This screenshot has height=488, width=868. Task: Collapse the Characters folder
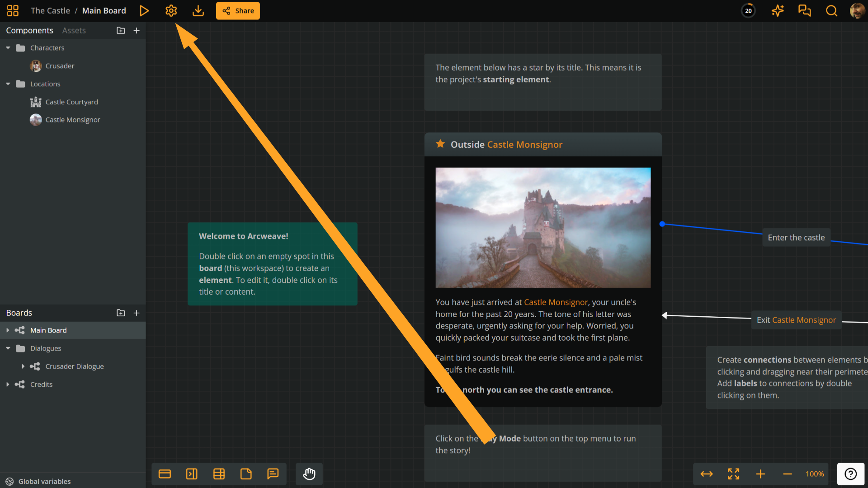7,47
